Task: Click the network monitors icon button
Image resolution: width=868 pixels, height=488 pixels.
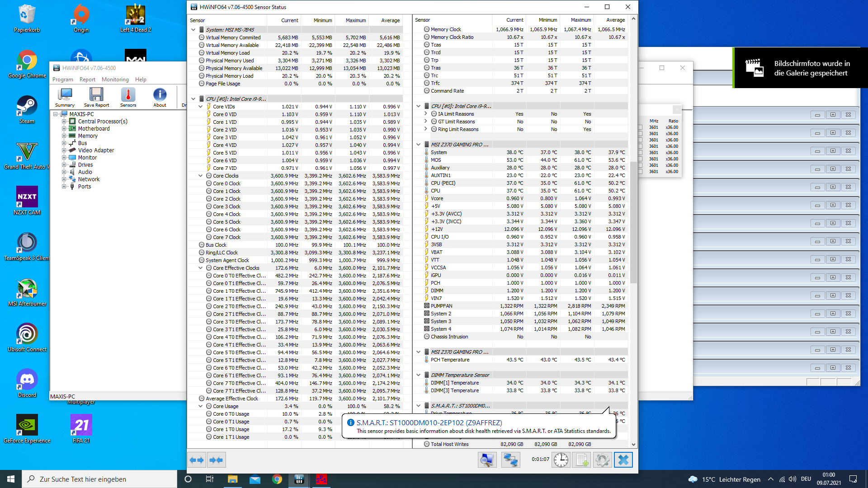Action: tap(510, 460)
